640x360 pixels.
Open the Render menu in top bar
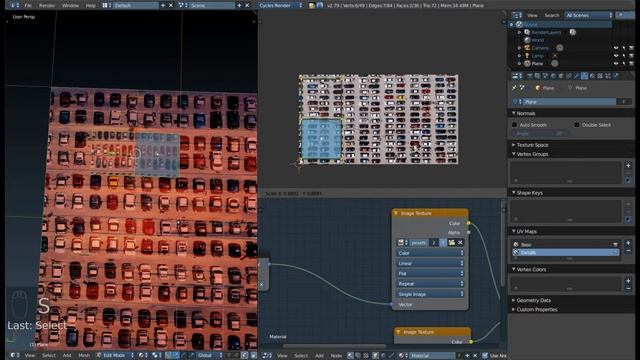(47, 6)
